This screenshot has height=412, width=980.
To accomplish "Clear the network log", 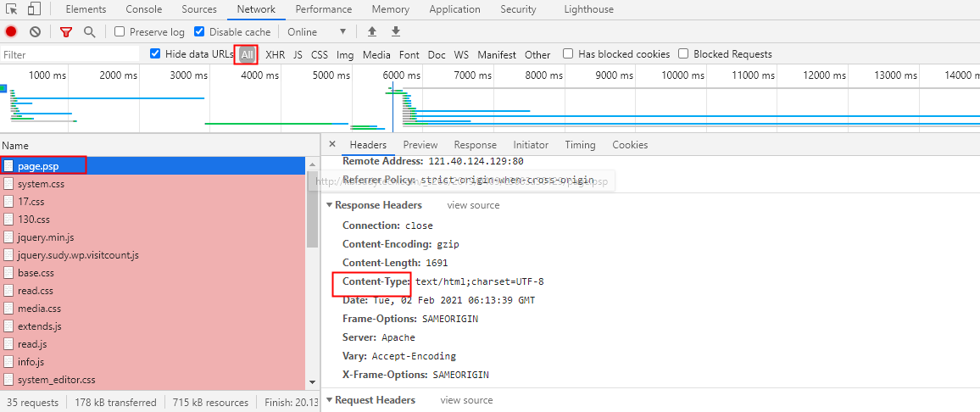I will (x=35, y=32).
